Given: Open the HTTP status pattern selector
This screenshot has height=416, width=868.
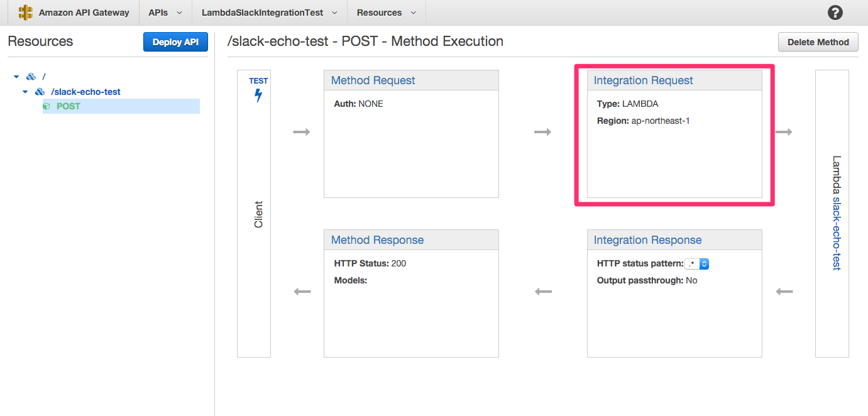Looking at the screenshot, I should point(698,264).
